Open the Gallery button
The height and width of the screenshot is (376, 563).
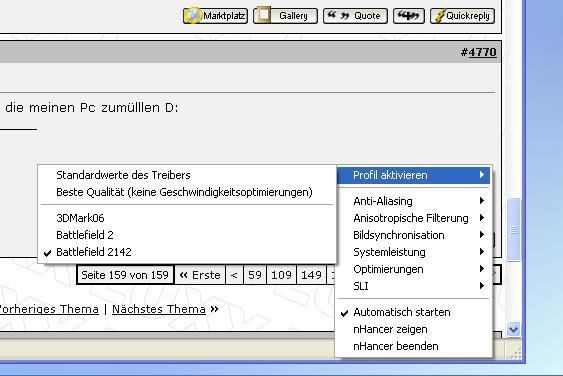(285, 16)
